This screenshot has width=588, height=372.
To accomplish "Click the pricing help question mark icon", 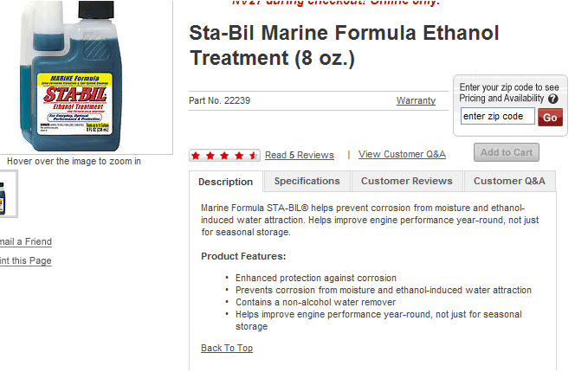I will click(x=553, y=99).
